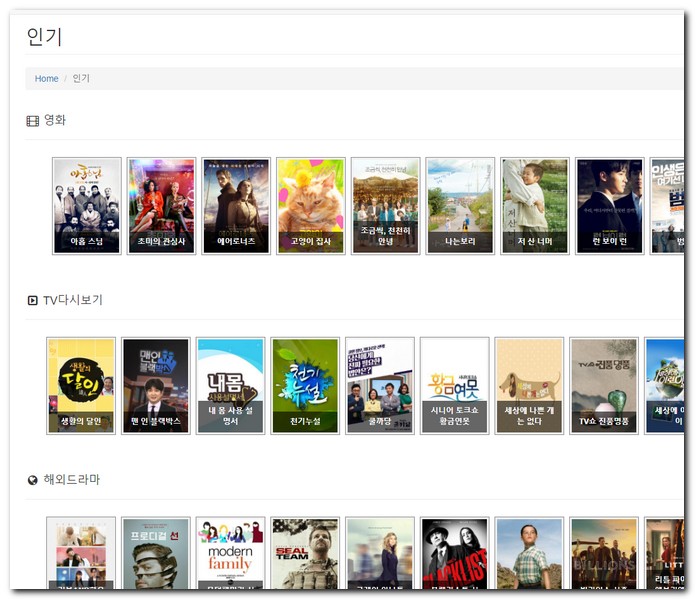Open the TV다시보기 section heading
Image resolution: width=696 pixels, height=600 pixels.
click(73, 300)
